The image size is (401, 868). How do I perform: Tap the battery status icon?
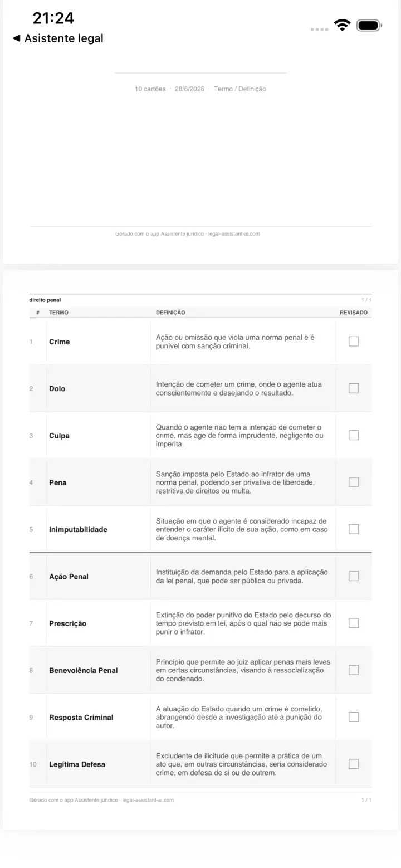pos(369,25)
